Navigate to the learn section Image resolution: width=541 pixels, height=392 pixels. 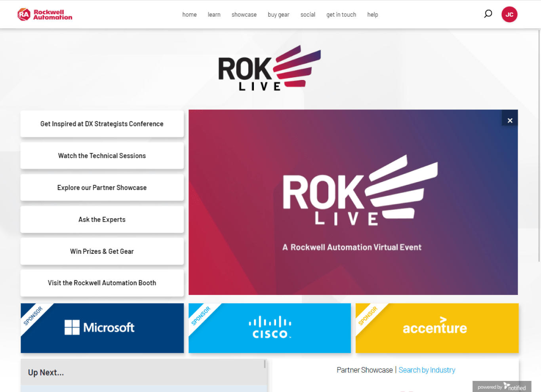214,14
